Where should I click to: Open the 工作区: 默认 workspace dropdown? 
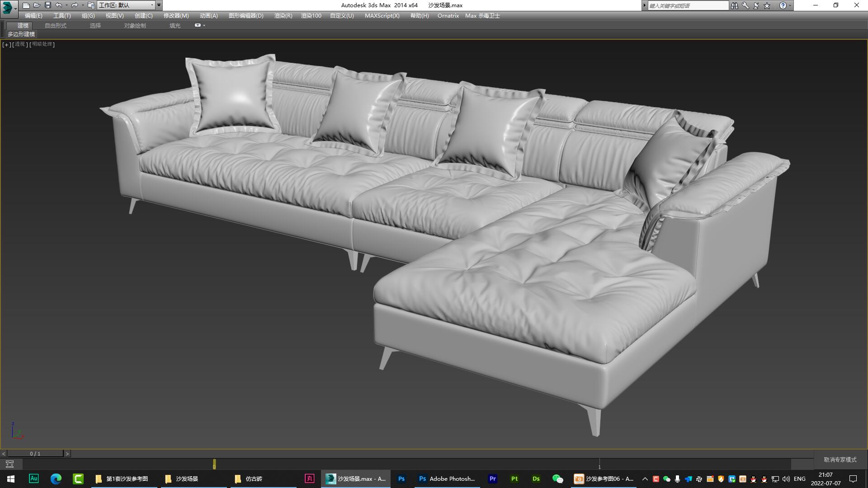pos(127,5)
